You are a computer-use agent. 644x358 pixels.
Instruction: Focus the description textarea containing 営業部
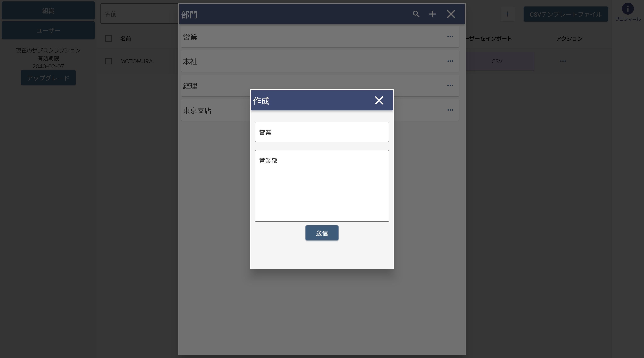(322, 186)
